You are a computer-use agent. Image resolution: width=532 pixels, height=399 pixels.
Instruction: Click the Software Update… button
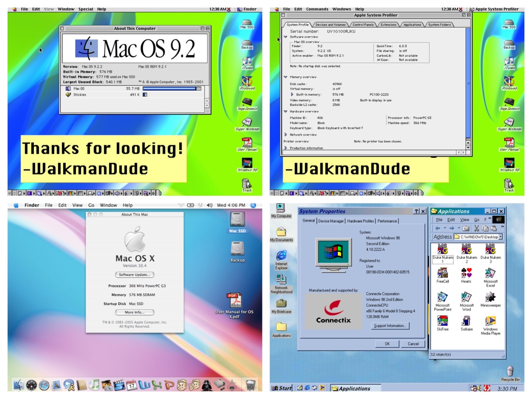tap(134, 275)
